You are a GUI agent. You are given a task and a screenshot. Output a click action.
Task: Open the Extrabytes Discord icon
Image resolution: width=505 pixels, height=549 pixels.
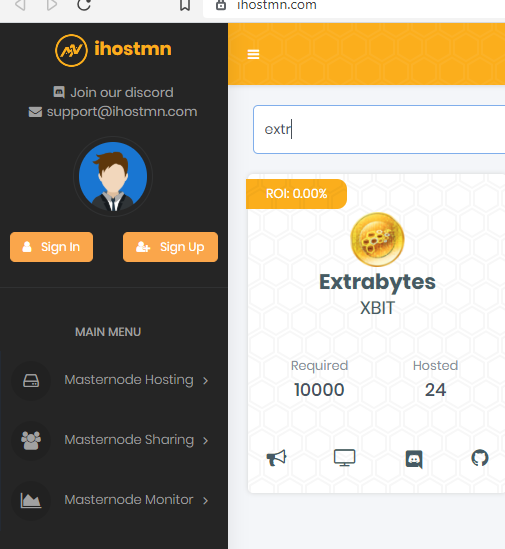[414, 459]
